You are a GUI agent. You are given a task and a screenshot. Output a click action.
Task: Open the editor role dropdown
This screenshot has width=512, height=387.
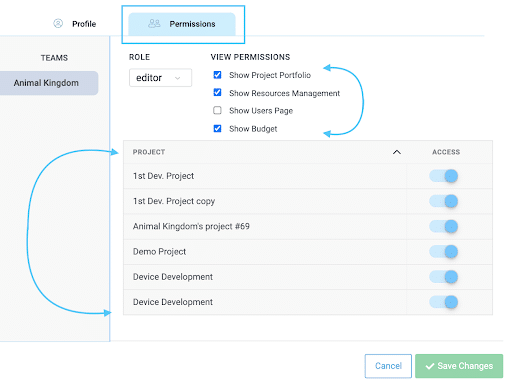(x=160, y=78)
